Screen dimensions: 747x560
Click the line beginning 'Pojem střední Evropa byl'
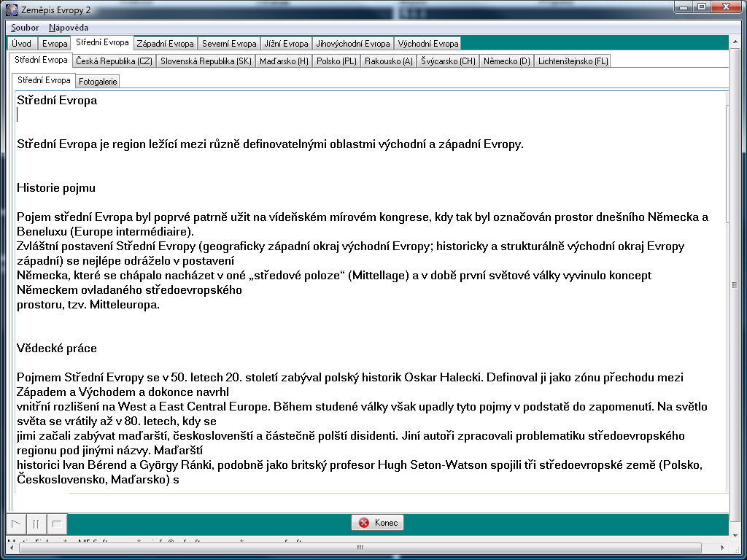tap(363, 217)
